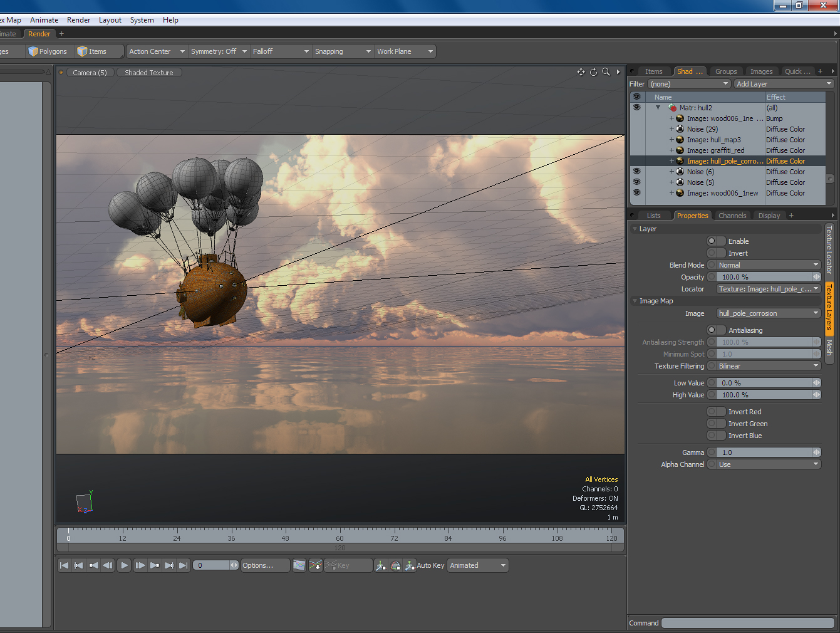This screenshot has width=840, height=633.
Task: Toggle the Invert Red checkbox
Action: coord(716,412)
